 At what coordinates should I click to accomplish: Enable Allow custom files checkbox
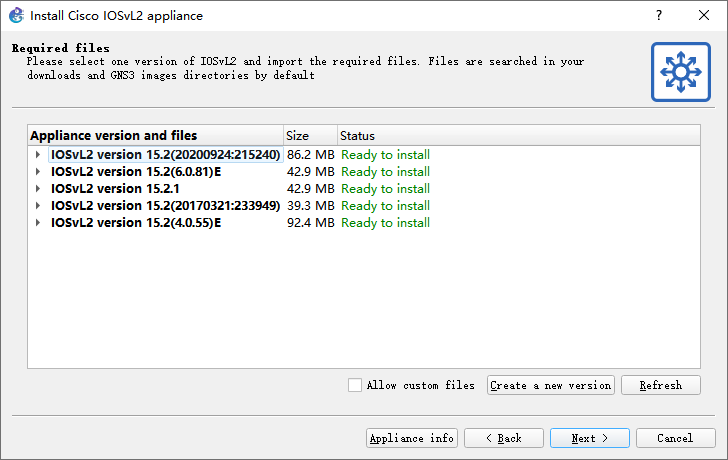pos(355,385)
